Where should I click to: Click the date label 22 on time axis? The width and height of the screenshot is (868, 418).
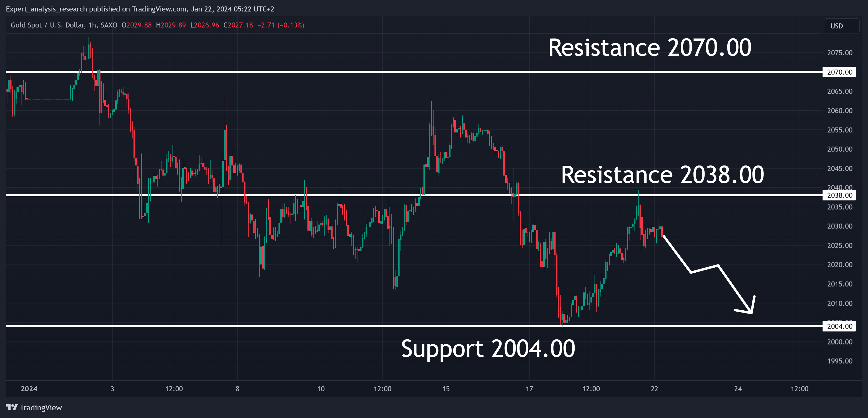(654, 389)
